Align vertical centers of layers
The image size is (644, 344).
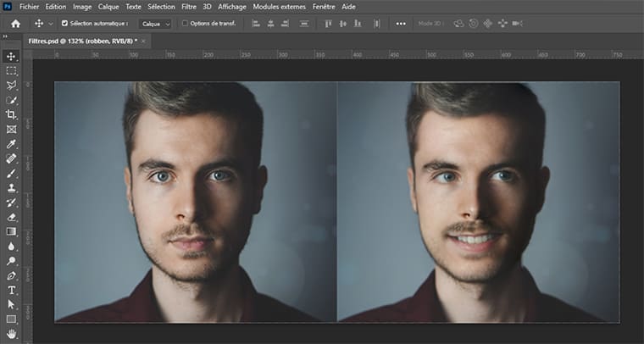(342, 24)
